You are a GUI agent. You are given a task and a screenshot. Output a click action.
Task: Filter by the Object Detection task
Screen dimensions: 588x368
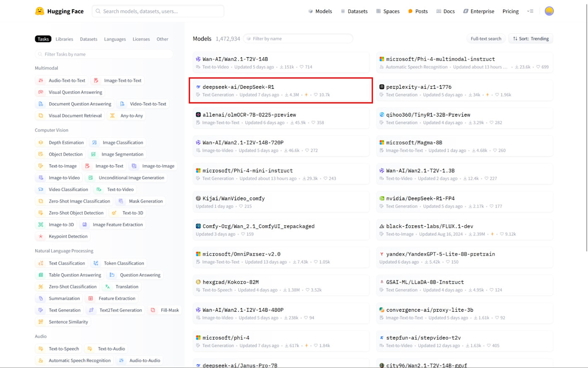coord(60,154)
